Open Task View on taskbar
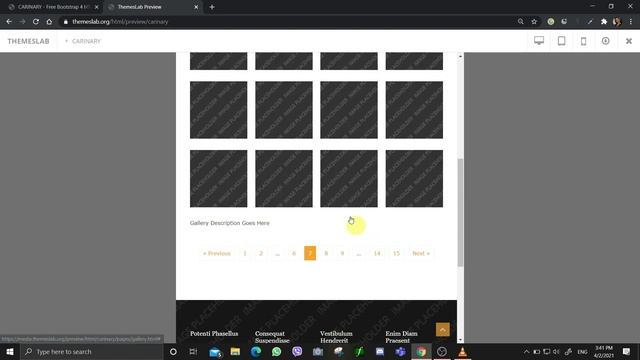 193,351
